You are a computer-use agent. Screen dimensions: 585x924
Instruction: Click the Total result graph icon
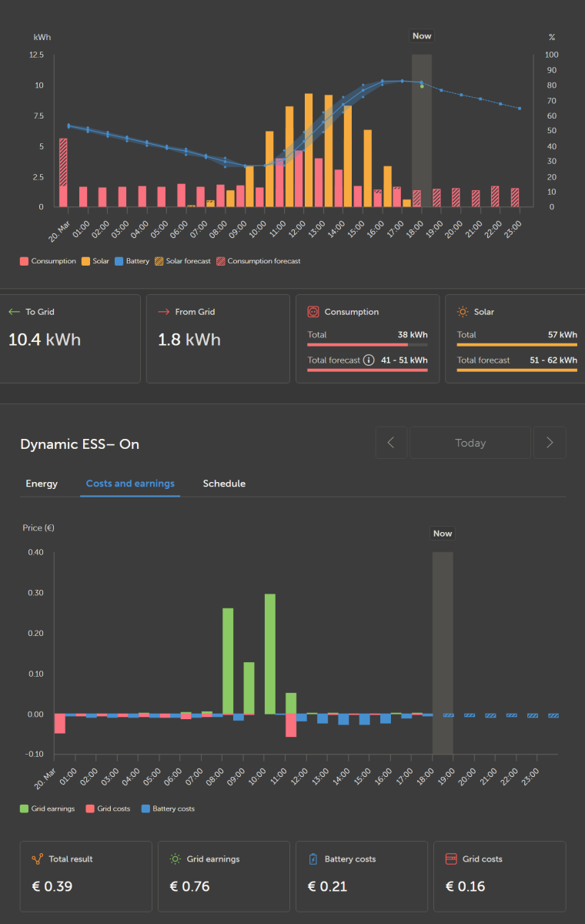coord(37,859)
